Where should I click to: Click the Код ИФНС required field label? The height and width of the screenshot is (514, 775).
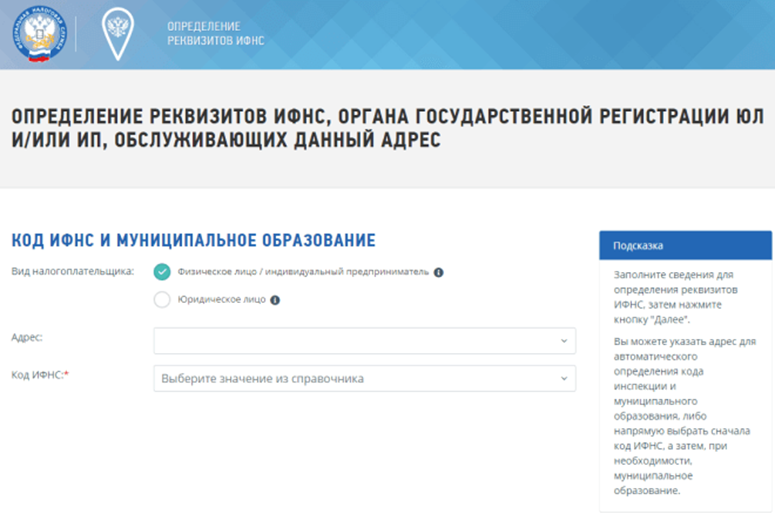pos(39,374)
